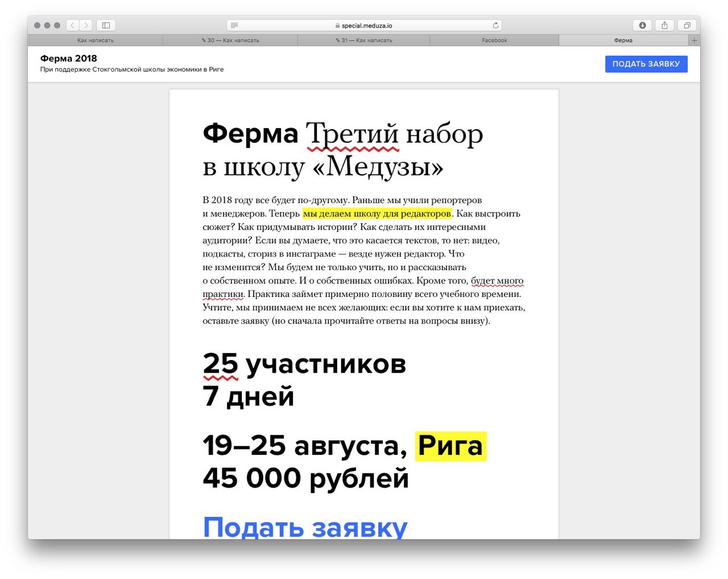
Task: Switch to the first 'Как написать' tab
Action: point(96,40)
